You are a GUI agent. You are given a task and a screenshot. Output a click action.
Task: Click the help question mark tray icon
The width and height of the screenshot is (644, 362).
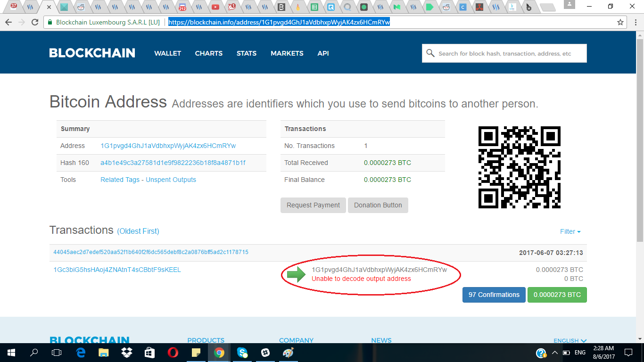point(541,353)
